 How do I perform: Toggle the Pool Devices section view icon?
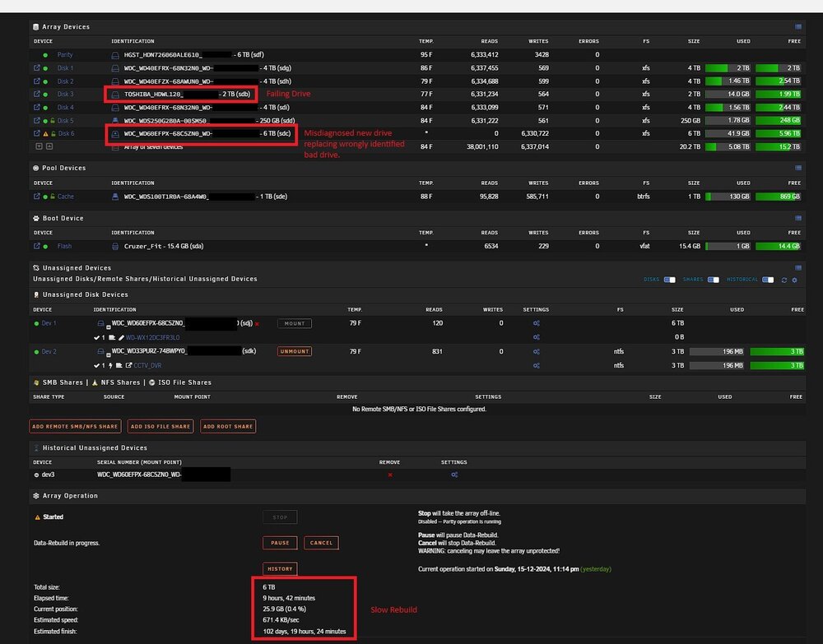(797, 168)
